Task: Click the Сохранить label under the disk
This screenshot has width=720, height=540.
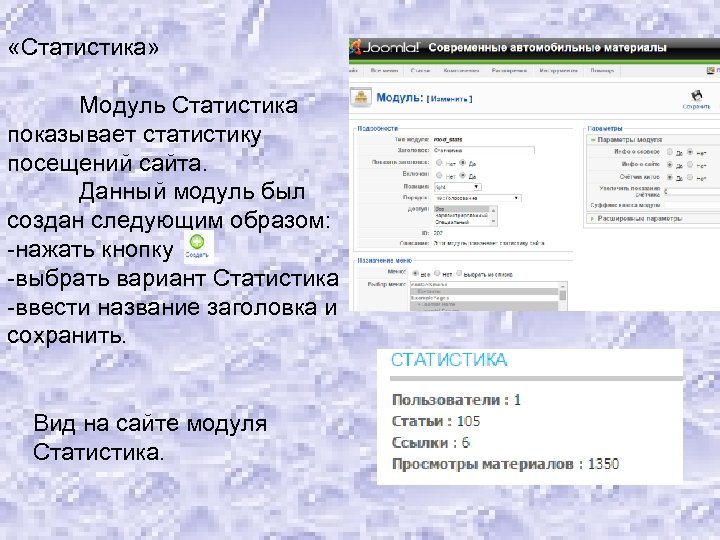Action: [696, 107]
